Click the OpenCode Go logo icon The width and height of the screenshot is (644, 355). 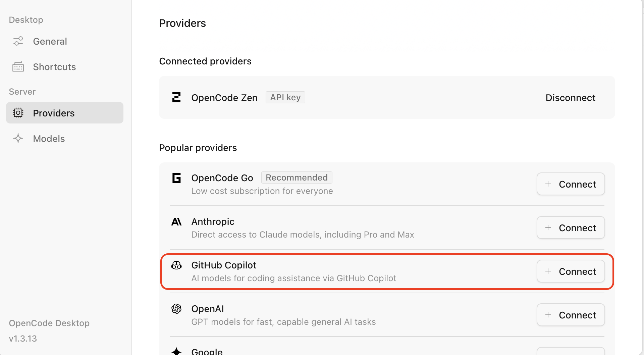coord(176,178)
